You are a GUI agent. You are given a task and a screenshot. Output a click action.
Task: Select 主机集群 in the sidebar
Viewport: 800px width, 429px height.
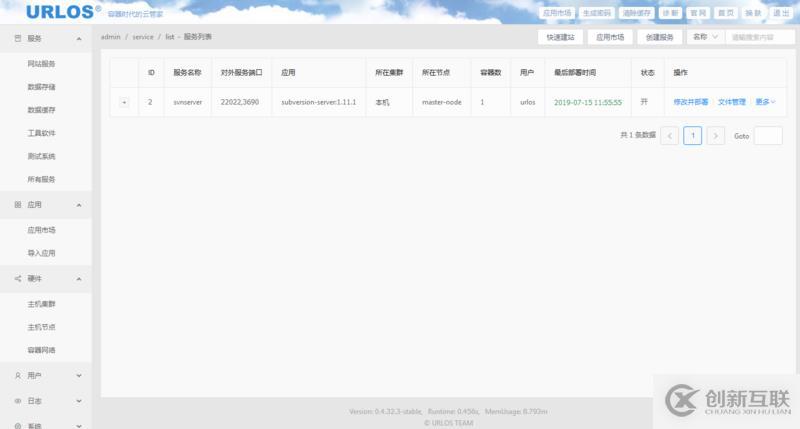(41, 303)
